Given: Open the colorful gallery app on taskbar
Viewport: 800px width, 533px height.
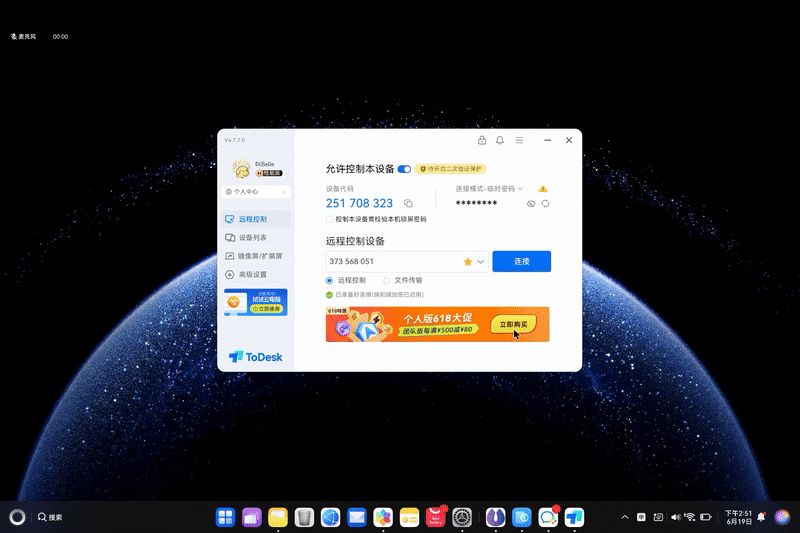Looking at the screenshot, I should pyautogui.click(x=383, y=517).
